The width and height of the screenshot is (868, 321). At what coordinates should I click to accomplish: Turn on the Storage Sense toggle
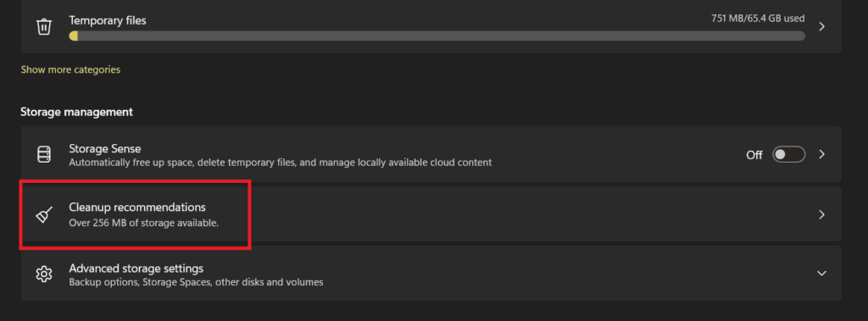[788, 154]
